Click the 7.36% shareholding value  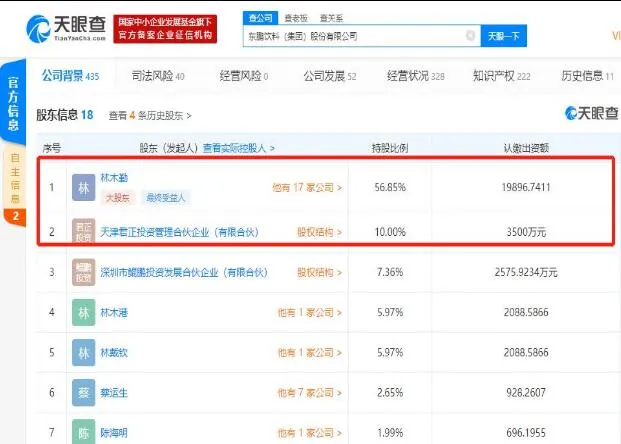[x=390, y=272]
